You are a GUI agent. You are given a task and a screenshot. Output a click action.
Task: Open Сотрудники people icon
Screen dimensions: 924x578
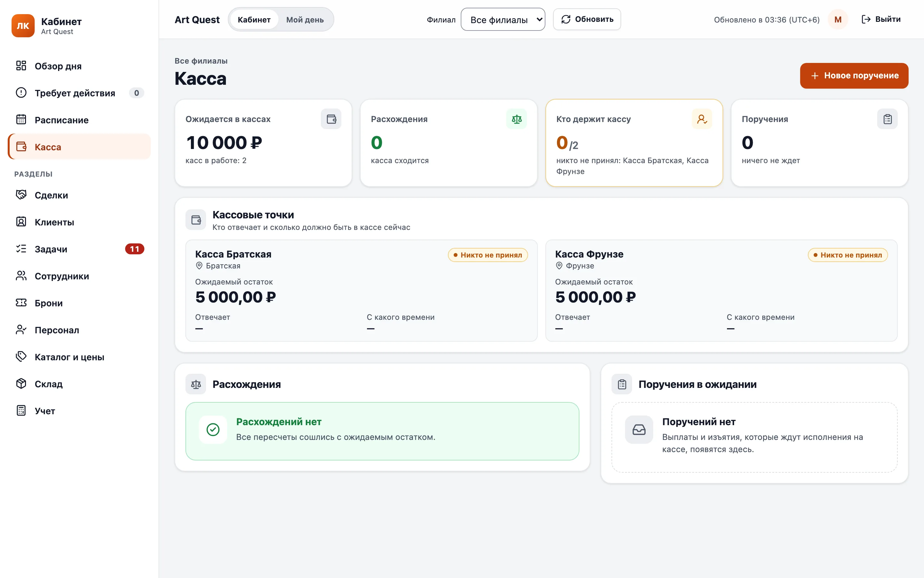pos(21,276)
